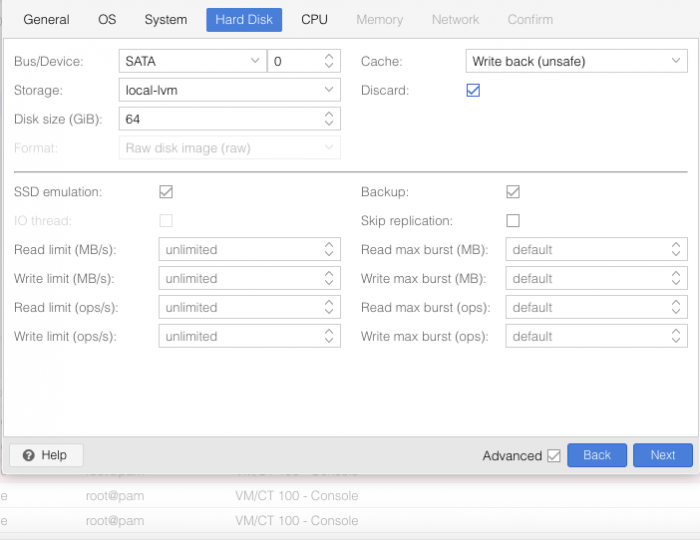
Task: Open the OS tab
Action: [x=107, y=19]
